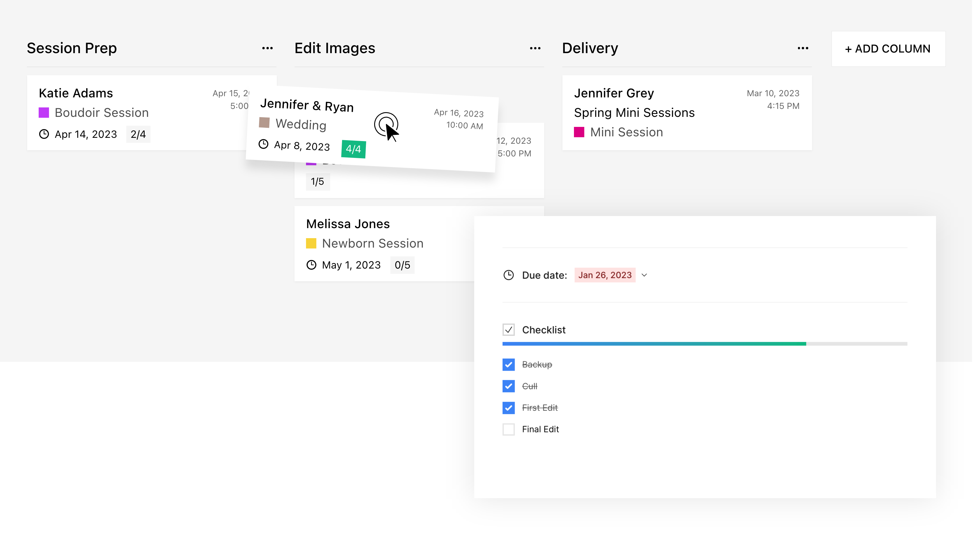Click the Boudoir Session label
Viewport: 980px width, 543px height.
[102, 113]
